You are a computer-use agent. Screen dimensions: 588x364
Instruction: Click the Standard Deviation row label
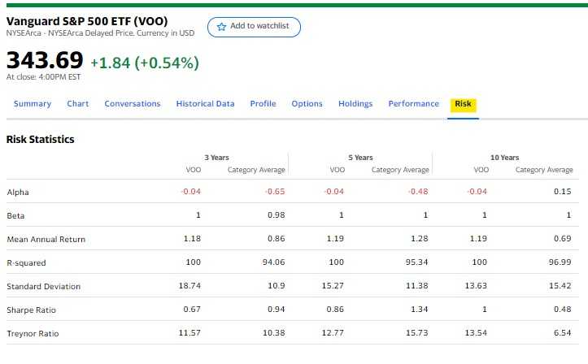point(43,287)
